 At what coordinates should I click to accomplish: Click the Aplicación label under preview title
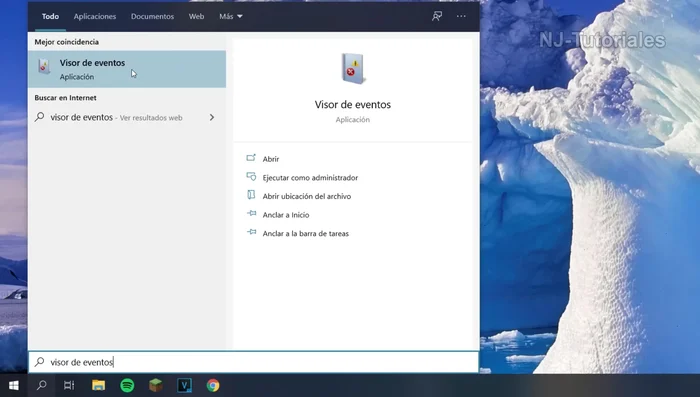point(353,120)
